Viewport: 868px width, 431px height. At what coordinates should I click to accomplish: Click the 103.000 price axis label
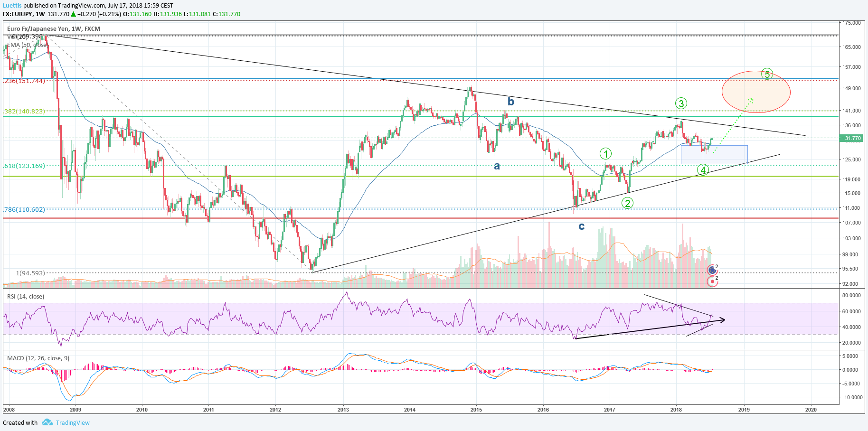coord(851,238)
